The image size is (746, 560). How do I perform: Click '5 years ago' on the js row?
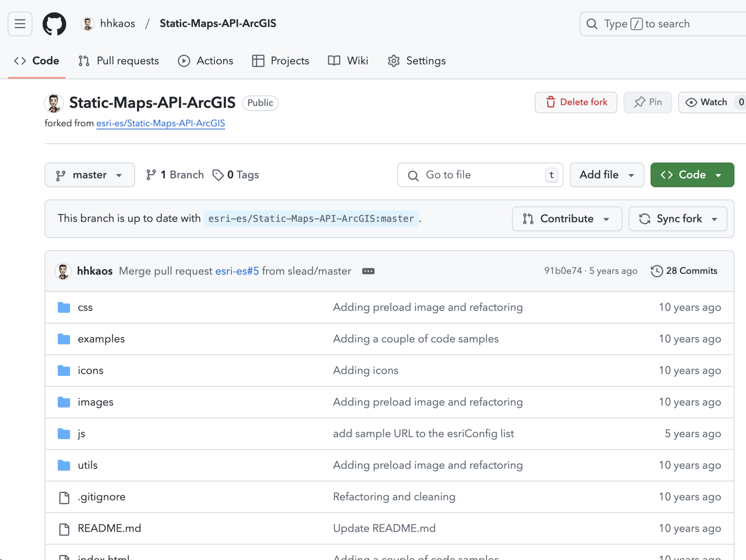click(x=693, y=433)
